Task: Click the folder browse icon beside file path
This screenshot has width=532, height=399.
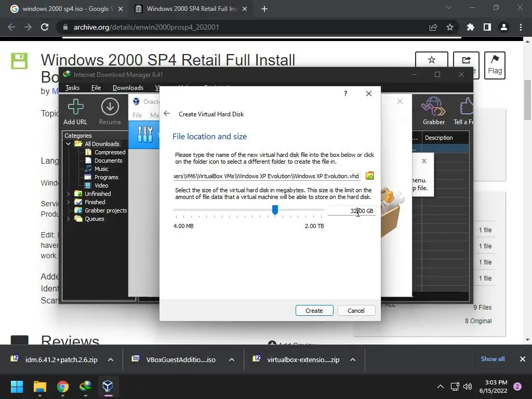Action: (x=369, y=176)
